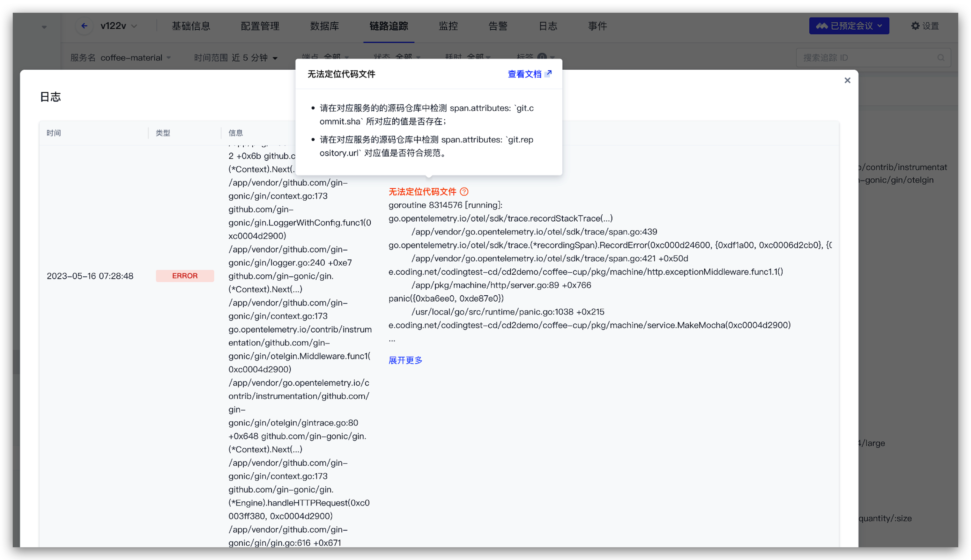Viewport: 971px width, 560px height.
Task: Switch to the 监控 tab
Action: pos(448,26)
